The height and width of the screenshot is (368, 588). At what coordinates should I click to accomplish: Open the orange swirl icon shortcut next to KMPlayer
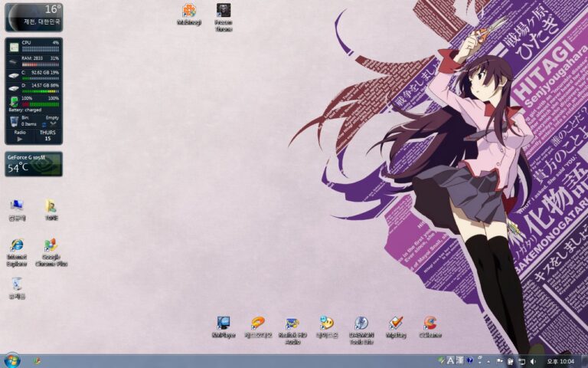(258, 327)
